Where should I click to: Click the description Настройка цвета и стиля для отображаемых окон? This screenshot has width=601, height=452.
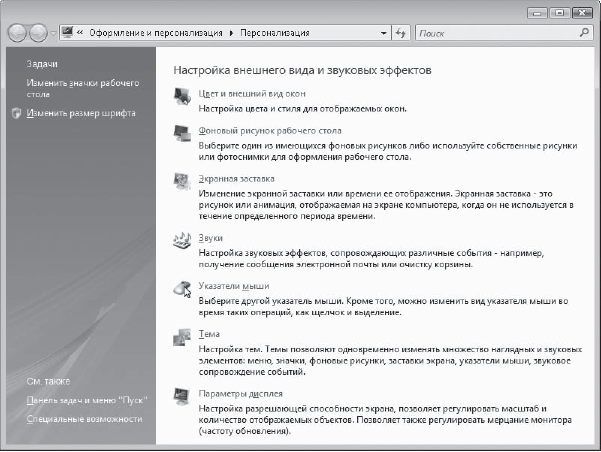pos(302,108)
